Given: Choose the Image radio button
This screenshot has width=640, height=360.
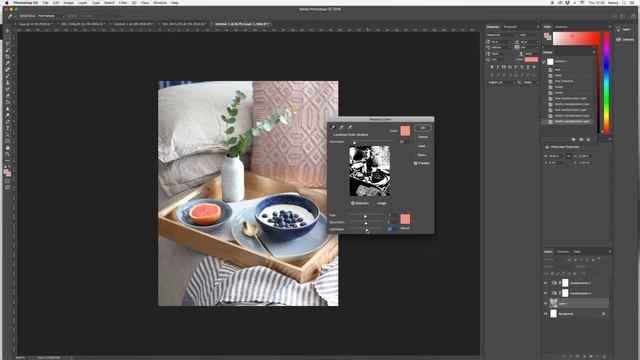Looking at the screenshot, I should pyautogui.click(x=374, y=203).
